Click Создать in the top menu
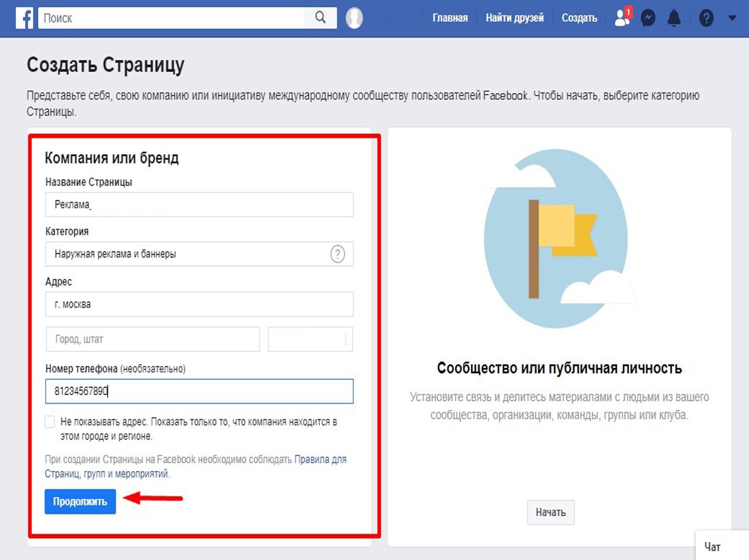 pyautogui.click(x=579, y=18)
